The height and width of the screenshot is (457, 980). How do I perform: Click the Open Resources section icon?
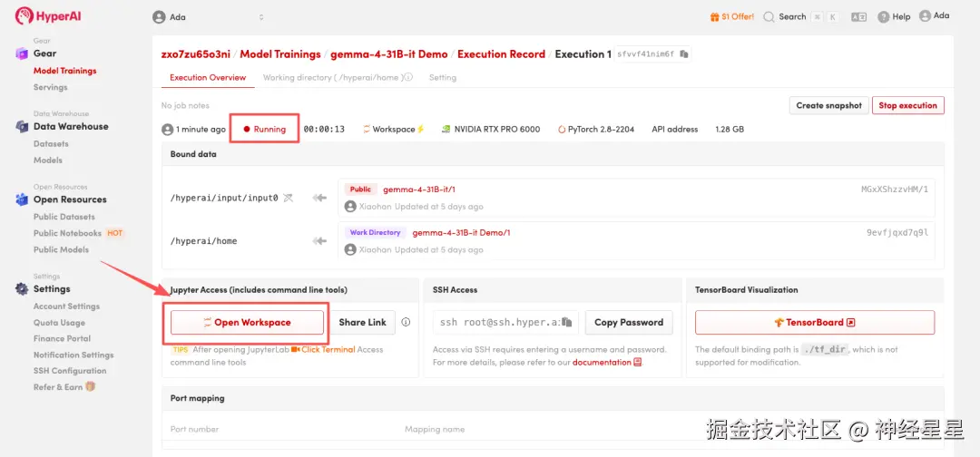click(22, 199)
